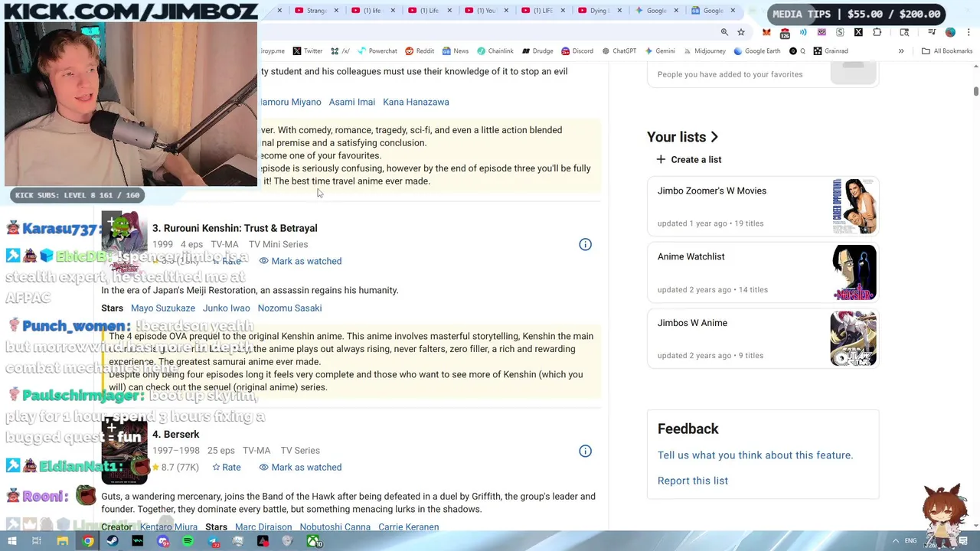Open the ChatGPT bookmark
This screenshot has width=980, height=551.
click(x=619, y=51)
